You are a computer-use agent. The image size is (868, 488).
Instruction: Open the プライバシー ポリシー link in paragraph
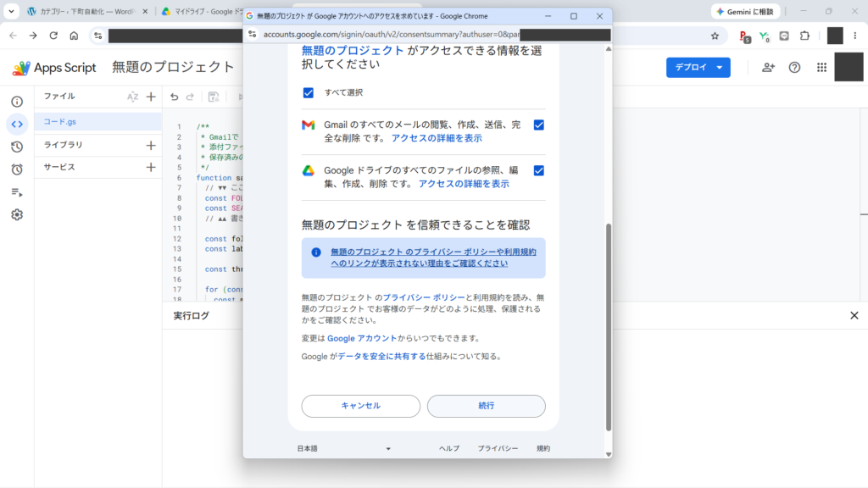424,297
